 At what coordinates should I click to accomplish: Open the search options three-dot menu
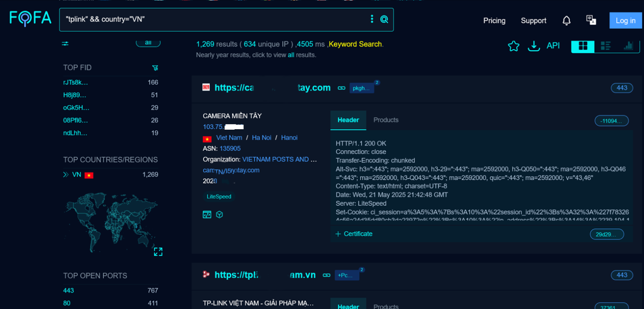coord(372,19)
